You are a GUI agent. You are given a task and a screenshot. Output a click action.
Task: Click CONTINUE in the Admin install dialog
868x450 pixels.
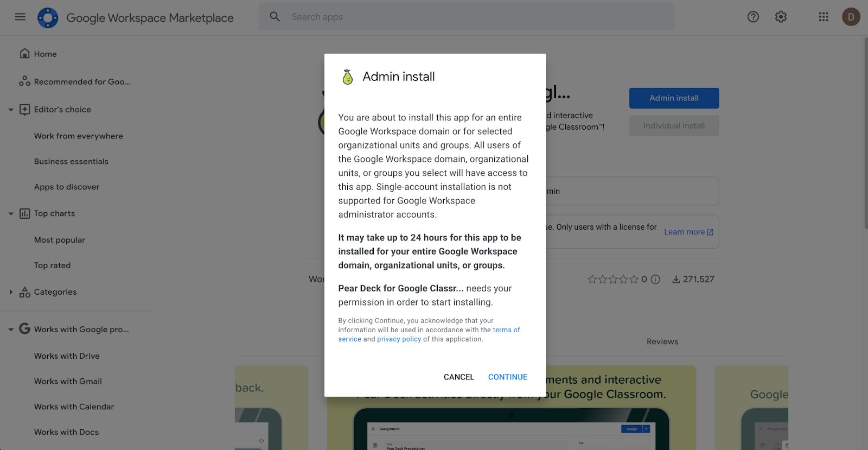[508, 377]
